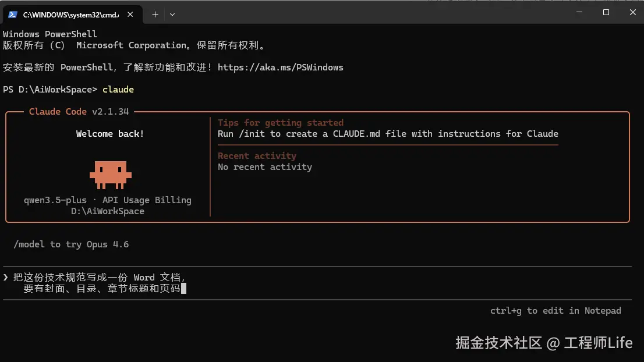Click the typed "claude" command text
Screen dimensions: 644x362
click(118, 90)
